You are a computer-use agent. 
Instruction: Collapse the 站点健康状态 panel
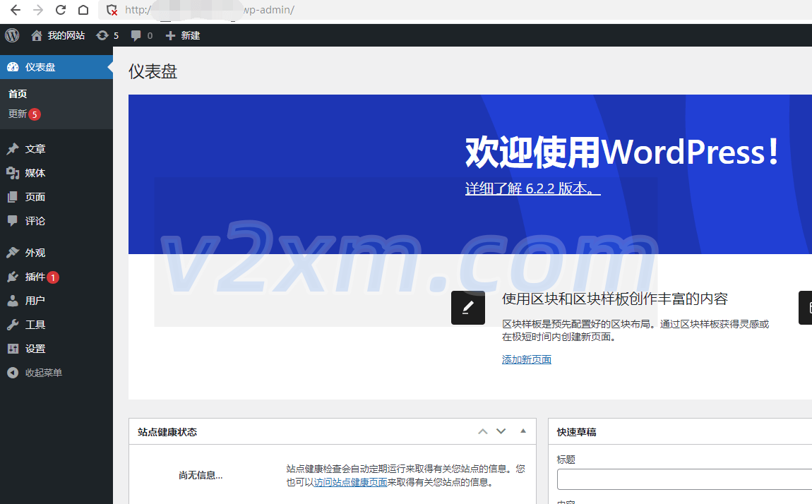[x=523, y=431]
